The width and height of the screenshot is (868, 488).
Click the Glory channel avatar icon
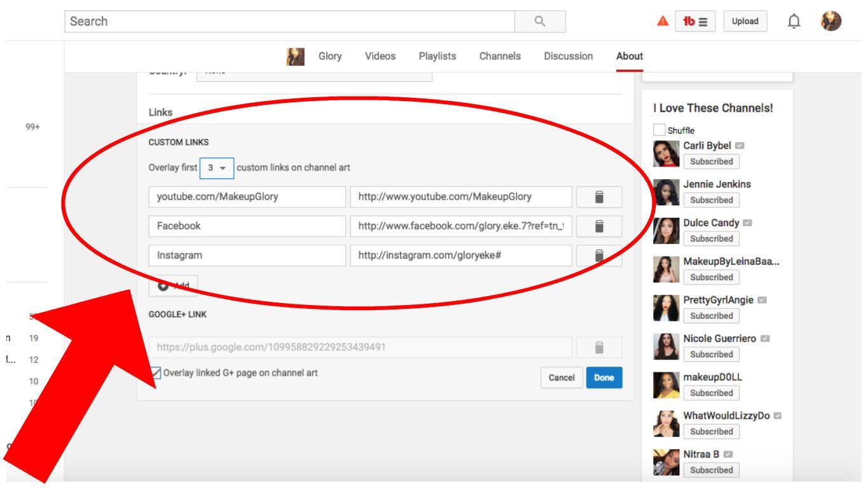tap(297, 57)
